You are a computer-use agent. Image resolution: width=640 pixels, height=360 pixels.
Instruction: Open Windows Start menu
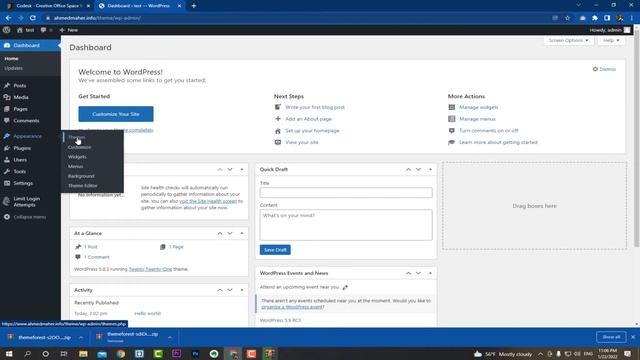(x=9, y=354)
